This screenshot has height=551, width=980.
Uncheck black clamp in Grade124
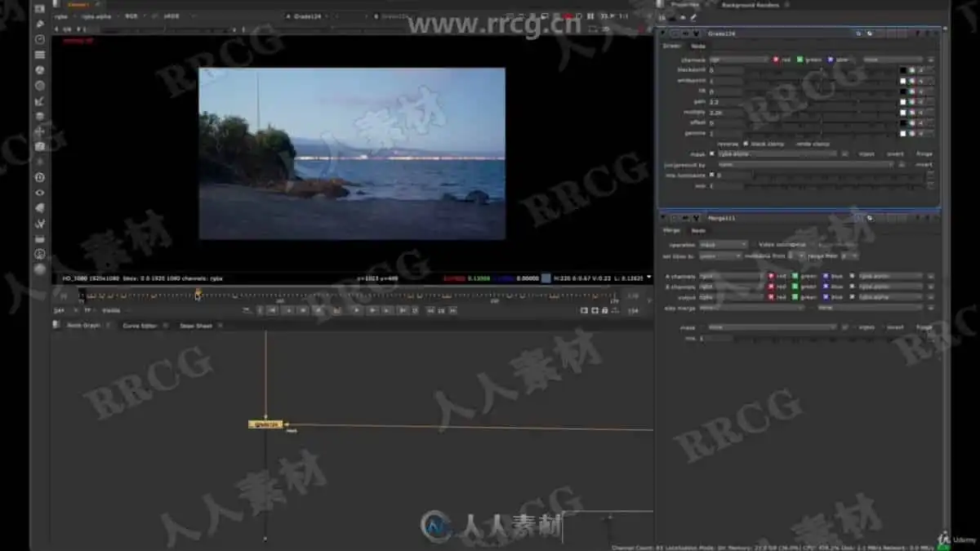coord(746,144)
